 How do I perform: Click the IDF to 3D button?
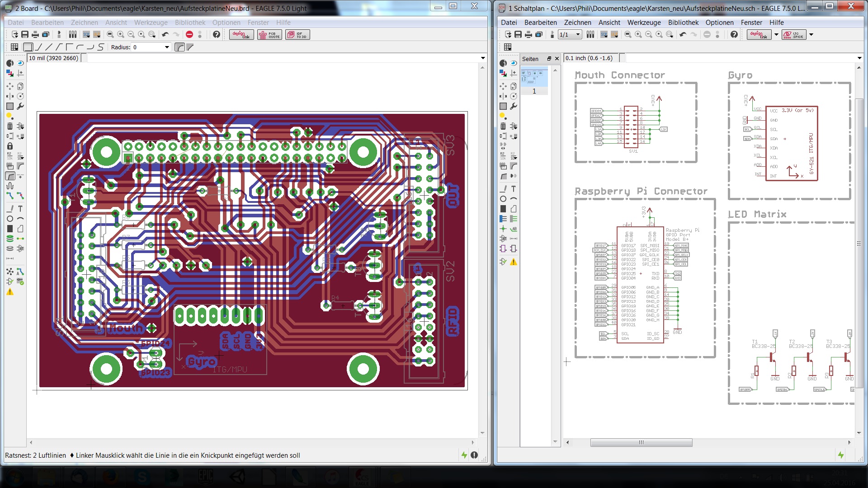click(x=297, y=35)
